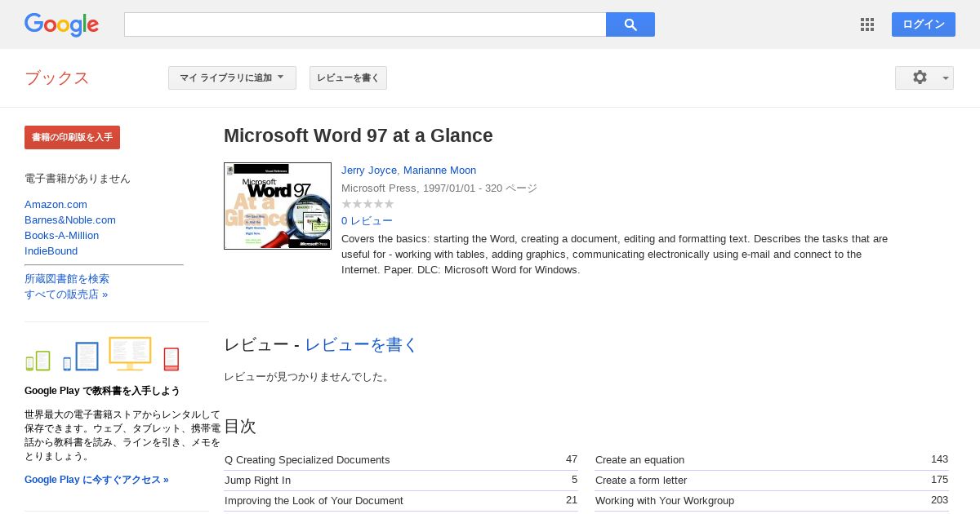Click 所蔵図書館を検索 link
Image resolution: width=980 pixels, height=514 pixels.
coord(67,278)
